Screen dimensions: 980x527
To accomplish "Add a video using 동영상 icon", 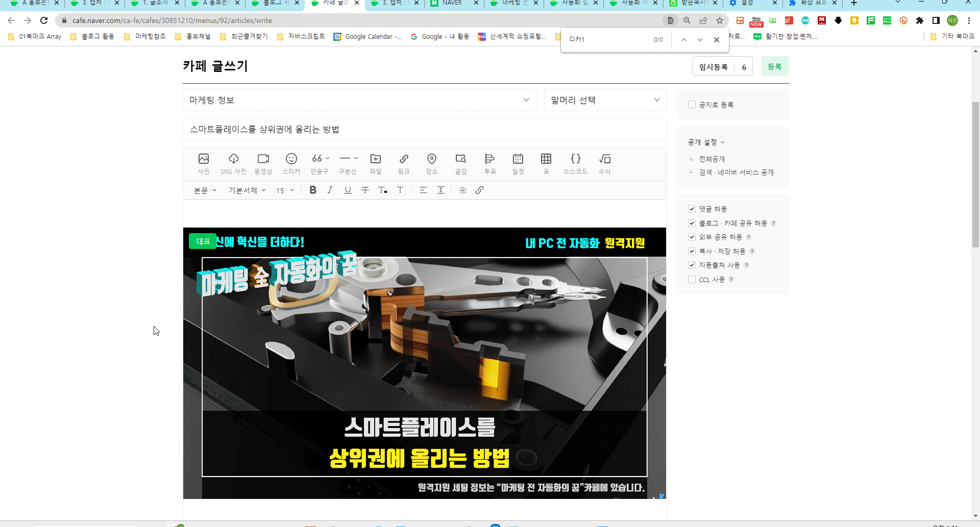I will tap(263, 164).
